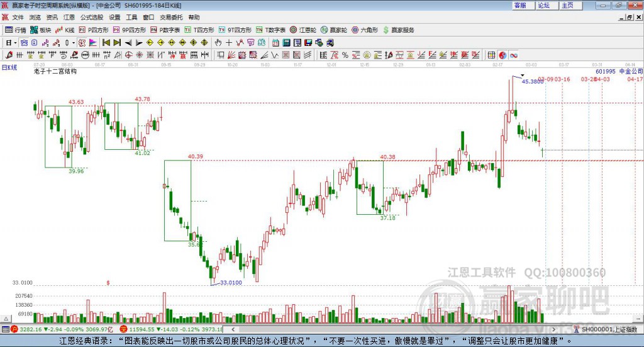644x347 pixels.
Task: Open the 9P四方形 tool
Action: (130, 30)
